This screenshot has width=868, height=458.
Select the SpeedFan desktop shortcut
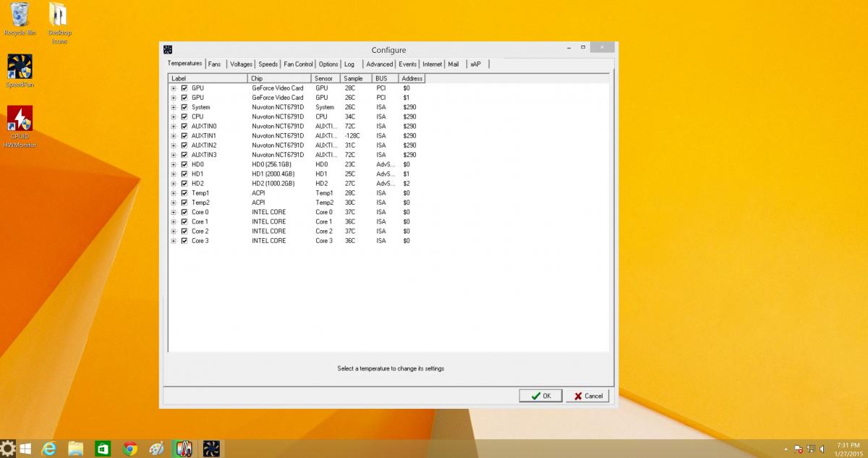pos(20,71)
